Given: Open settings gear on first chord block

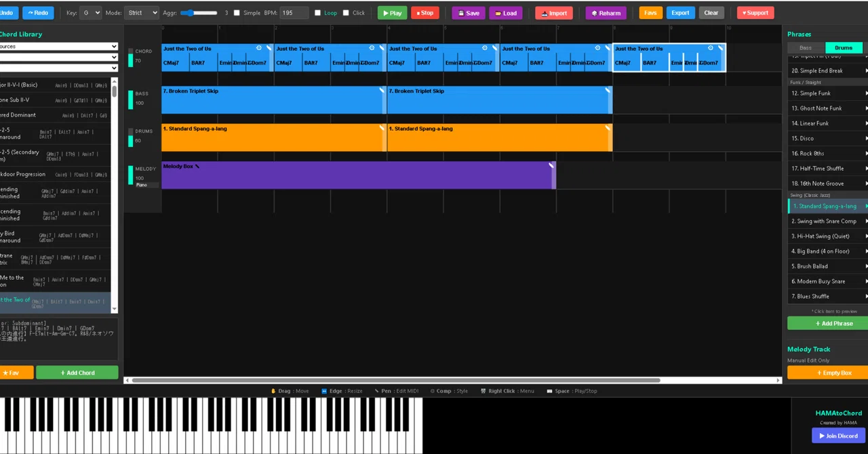Looking at the screenshot, I should pyautogui.click(x=259, y=48).
